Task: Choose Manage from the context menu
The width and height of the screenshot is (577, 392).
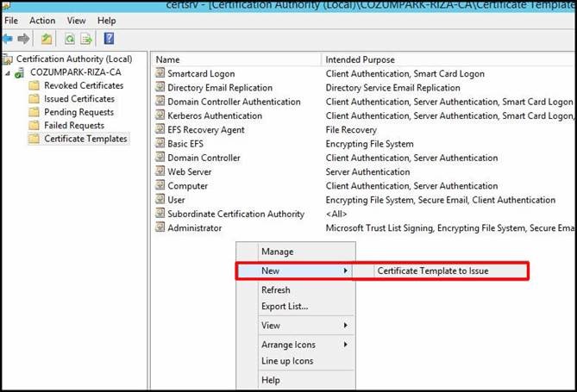Action: click(x=278, y=252)
